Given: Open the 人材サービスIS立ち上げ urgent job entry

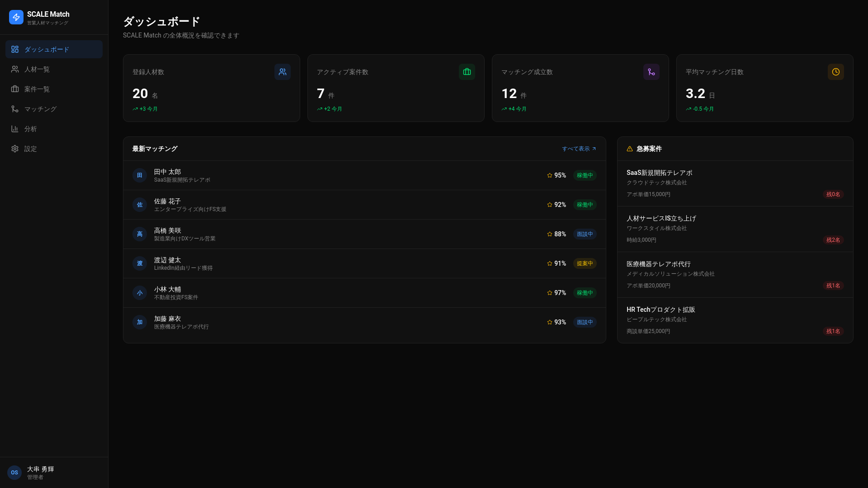Looking at the screenshot, I should 735,229.
